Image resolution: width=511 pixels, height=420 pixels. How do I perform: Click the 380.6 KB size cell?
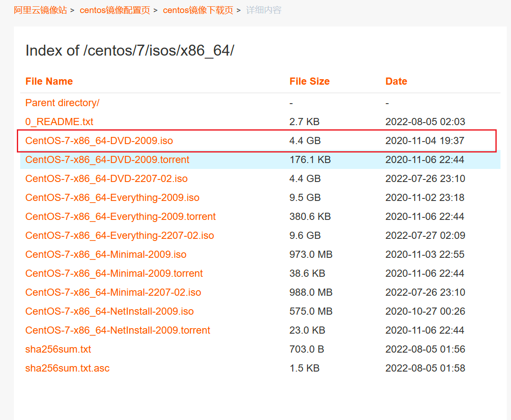click(310, 217)
